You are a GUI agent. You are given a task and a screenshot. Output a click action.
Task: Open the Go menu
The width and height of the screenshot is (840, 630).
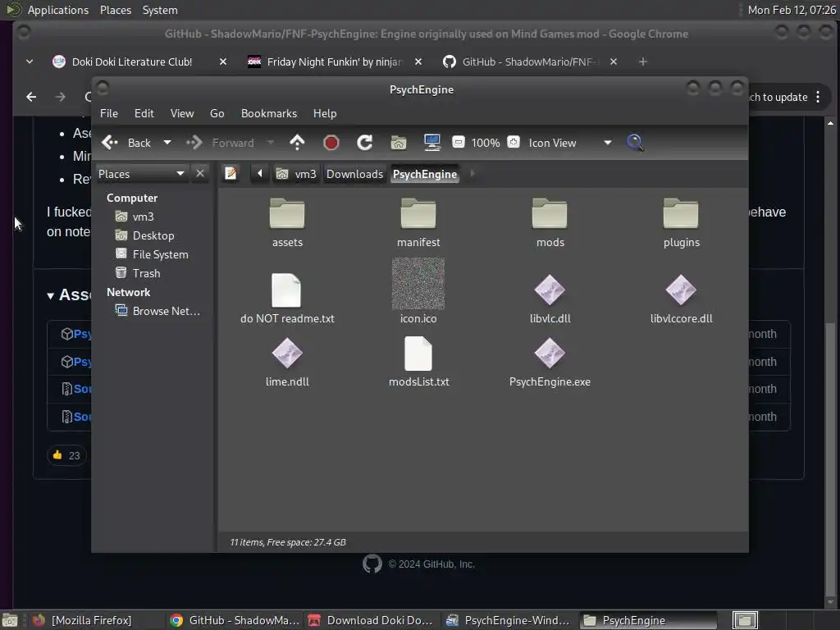(x=217, y=113)
